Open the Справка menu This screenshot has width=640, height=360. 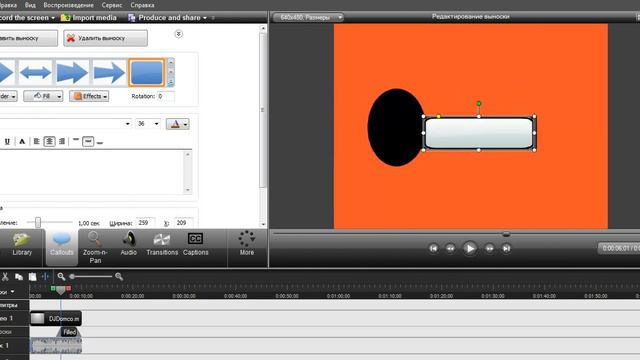pos(142,5)
